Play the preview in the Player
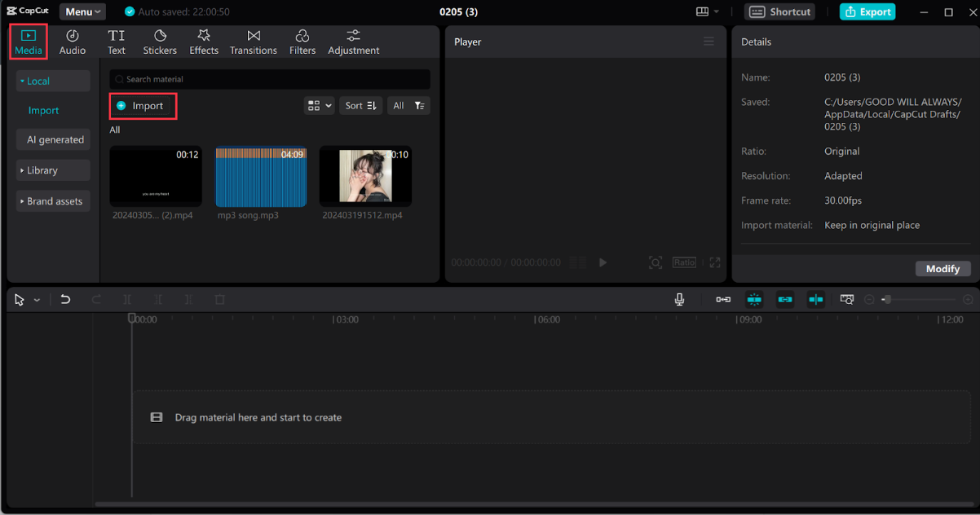The height and width of the screenshot is (515, 980). [x=603, y=262]
